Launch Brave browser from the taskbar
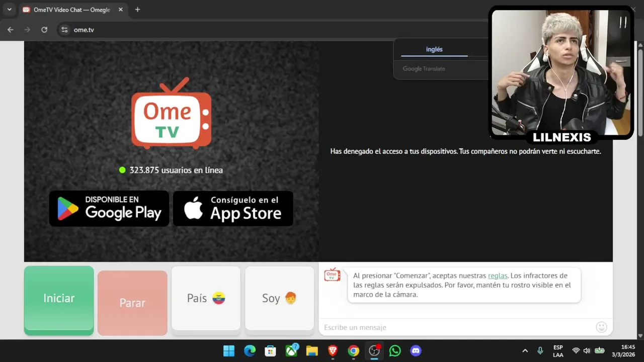Image resolution: width=644 pixels, height=362 pixels. point(333,351)
